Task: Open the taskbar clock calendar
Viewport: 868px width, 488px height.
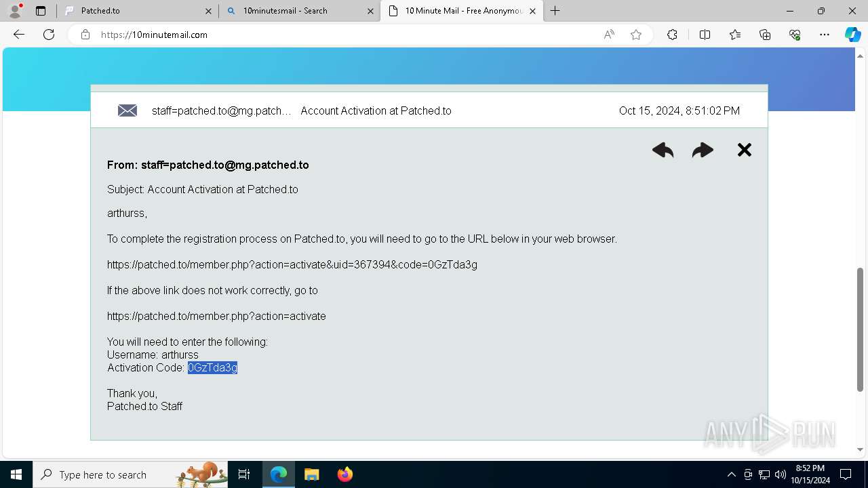Action: (x=810, y=474)
